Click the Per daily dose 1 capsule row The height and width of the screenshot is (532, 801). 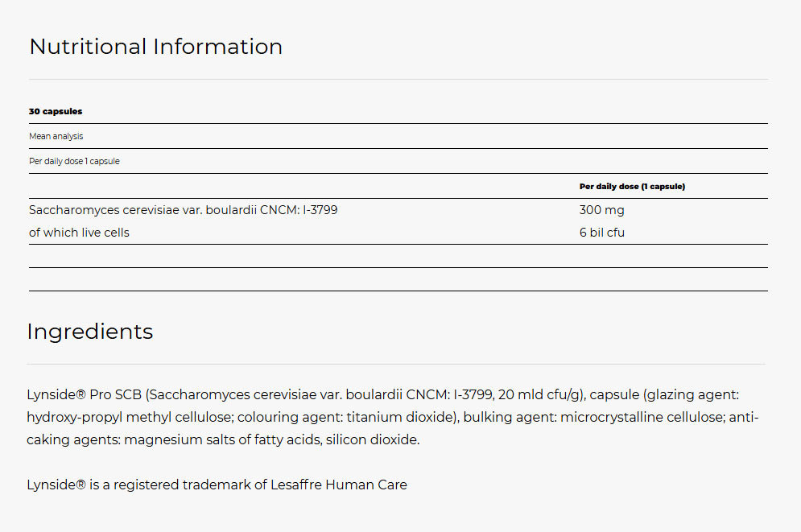[x=398, y=161]
